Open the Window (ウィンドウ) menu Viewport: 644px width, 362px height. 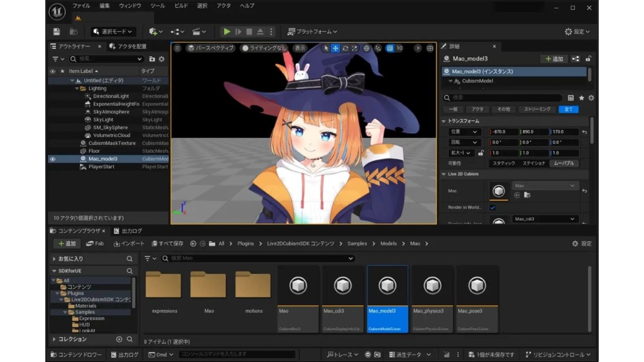click(x=130, y=6)
